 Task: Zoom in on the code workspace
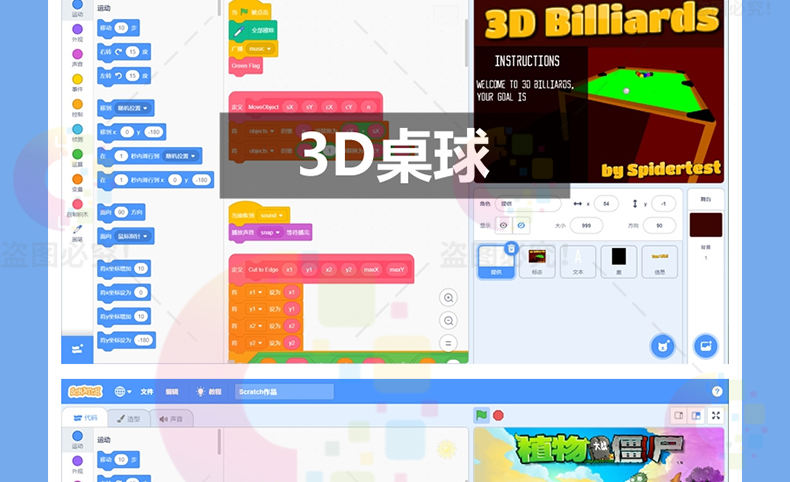448,298
